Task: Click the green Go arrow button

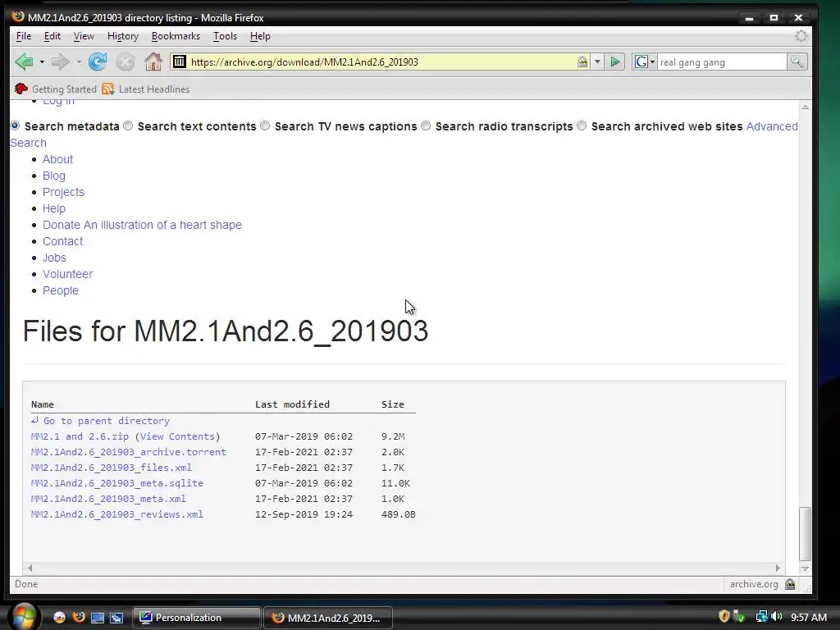Action: (x=615, y=62)
